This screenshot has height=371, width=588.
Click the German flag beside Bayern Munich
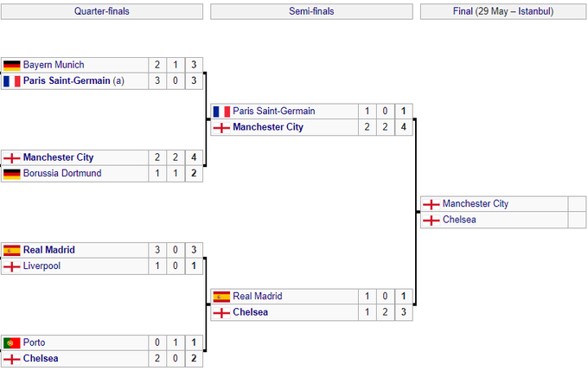click(x=12, y=65)
